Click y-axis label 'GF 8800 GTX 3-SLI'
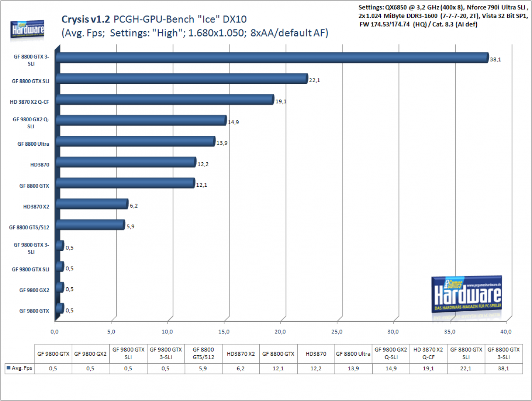 (31, 60)
